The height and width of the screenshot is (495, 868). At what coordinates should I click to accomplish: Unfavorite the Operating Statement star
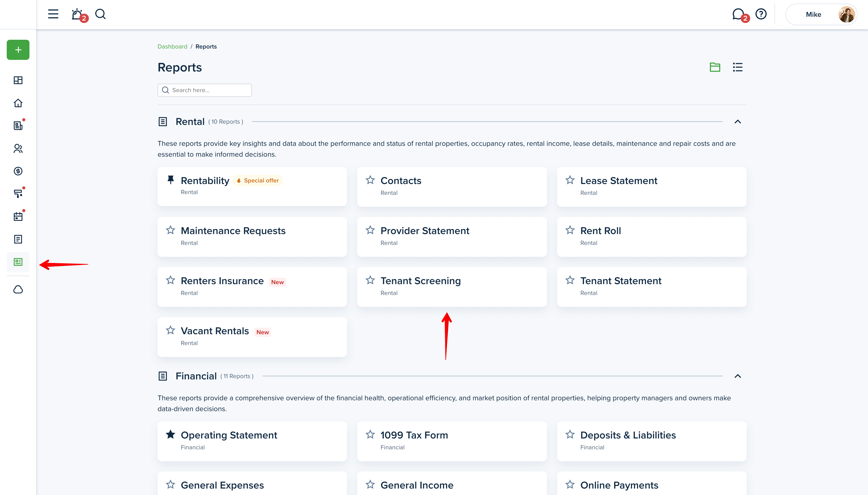coord(171,435)
